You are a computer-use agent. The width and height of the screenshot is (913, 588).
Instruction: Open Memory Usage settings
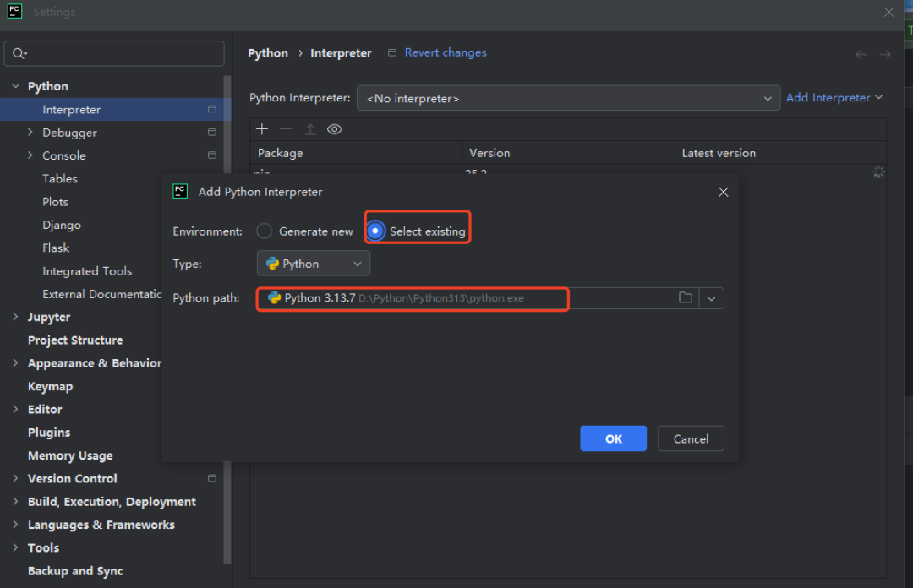tap(70, 455)
